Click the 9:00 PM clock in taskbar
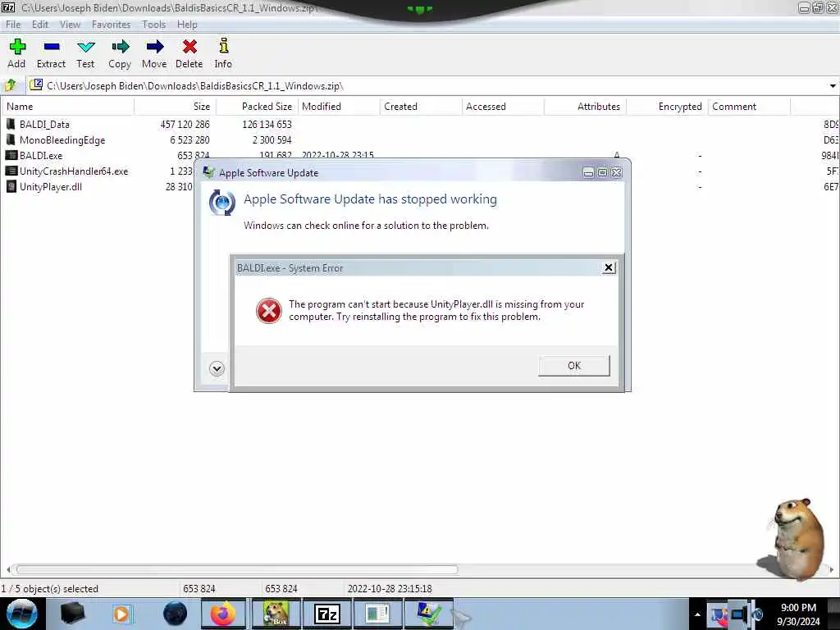 (x=798, y=608)
